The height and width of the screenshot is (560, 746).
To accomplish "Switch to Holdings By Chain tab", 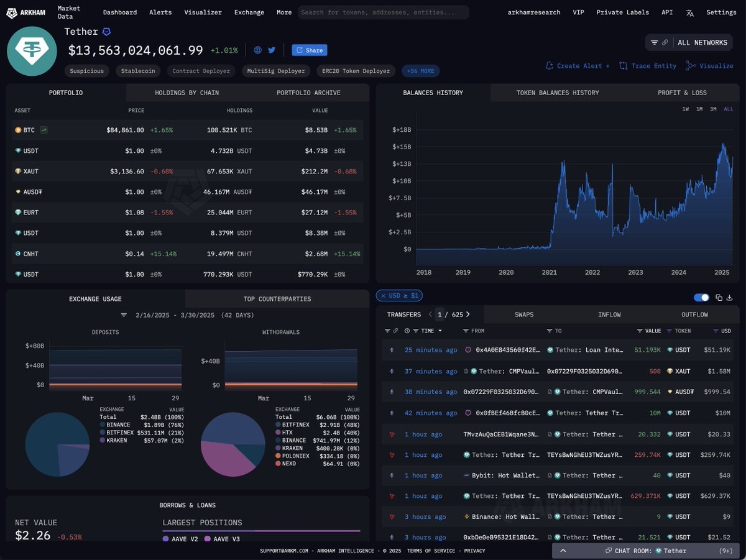I will coord(186,93).
